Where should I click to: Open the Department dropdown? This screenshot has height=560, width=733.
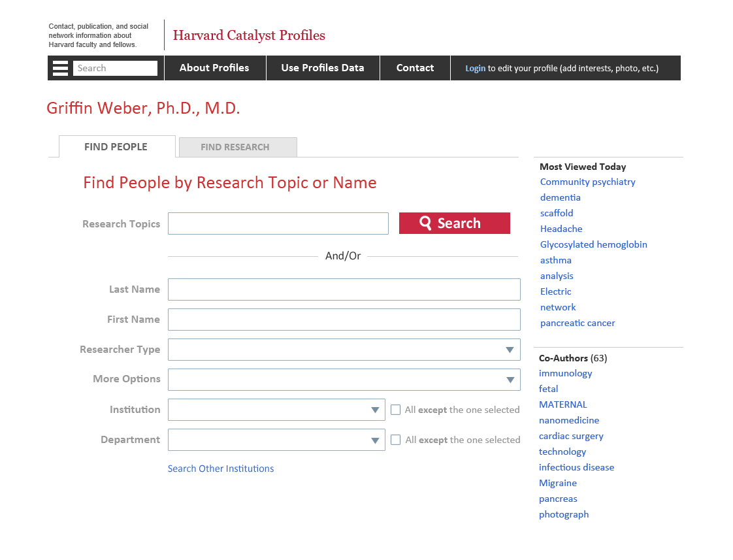(x=277, y=440)
